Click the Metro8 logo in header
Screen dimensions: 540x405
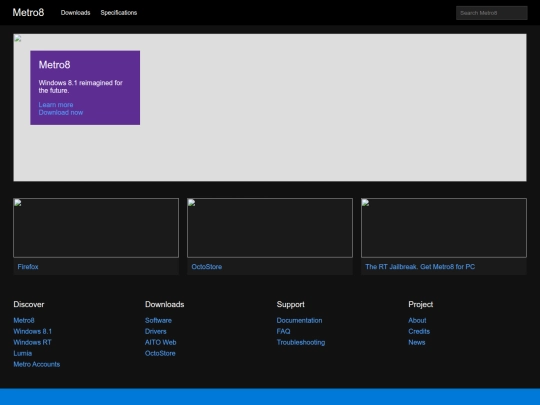(x=28, y=13)
